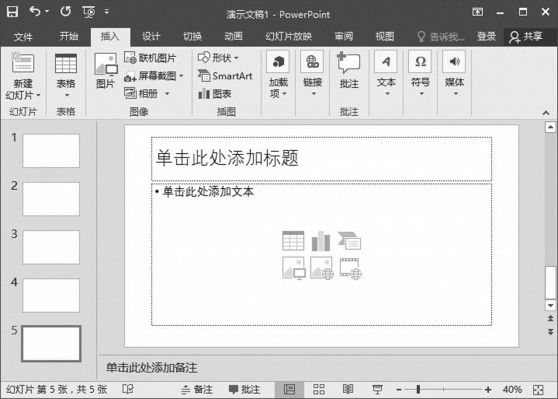Open the 媒体 media menu
Image resolution: width=558 pixels, height=399 pixels.
point(454,74)
